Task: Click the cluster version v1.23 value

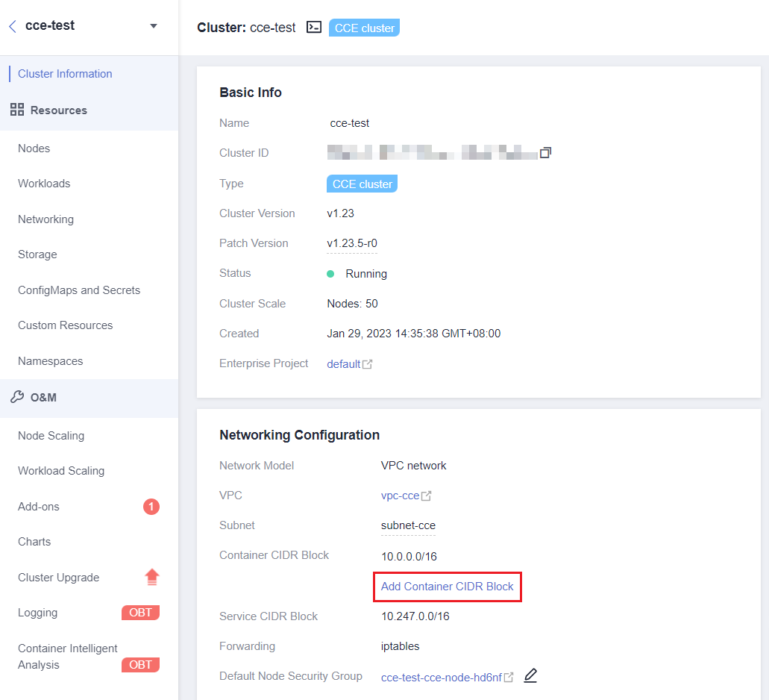Action: [x=340, y=213]
